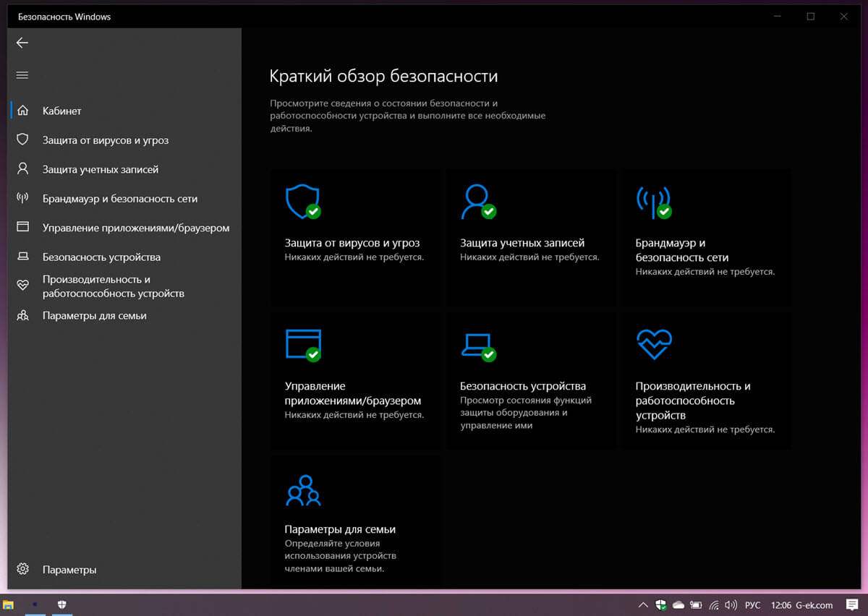Open File Explorer from the taskbar
Image resolution: width=868 pixels, height=616 pixels.
[9, 604]
